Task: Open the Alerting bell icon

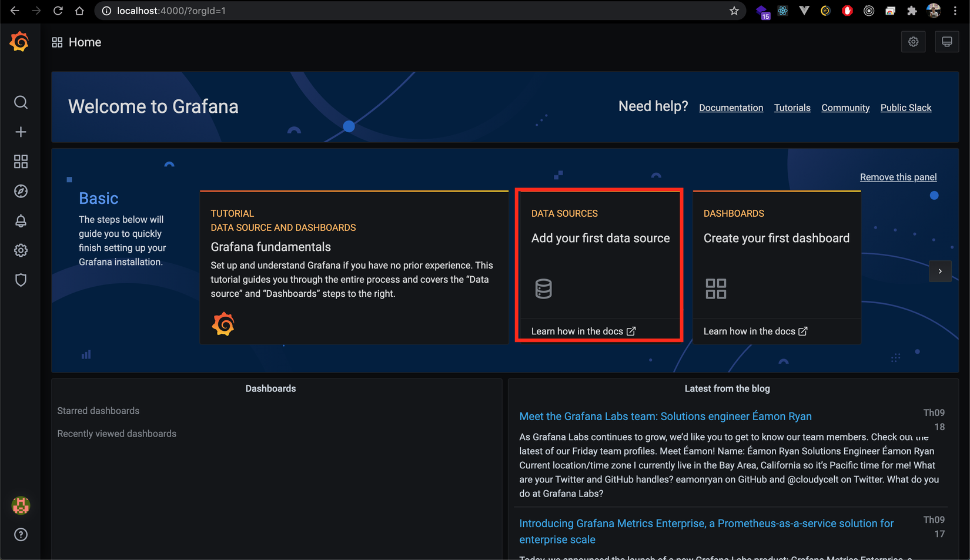Action: 21,221
